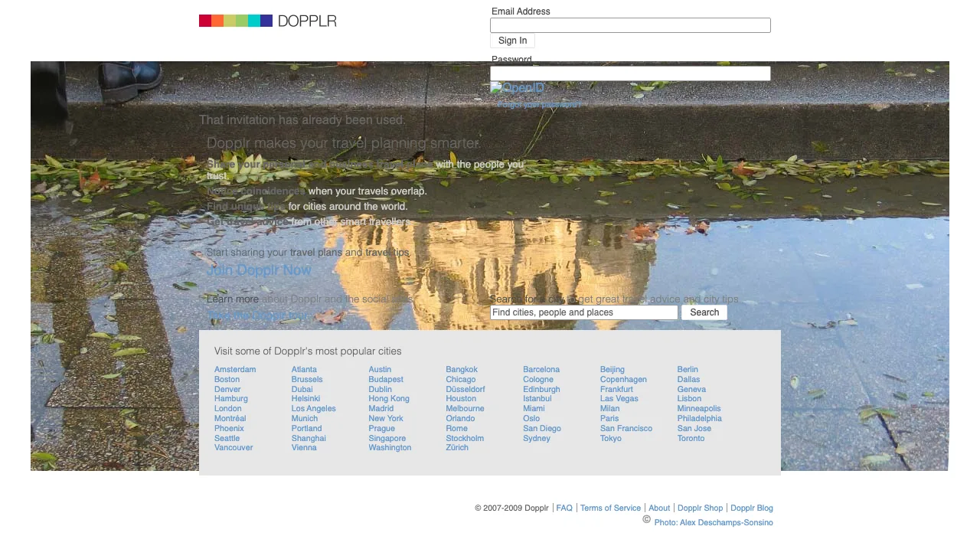980x536 pixels.
Task: Open the Budapest city link
Action: pos(386,380)
